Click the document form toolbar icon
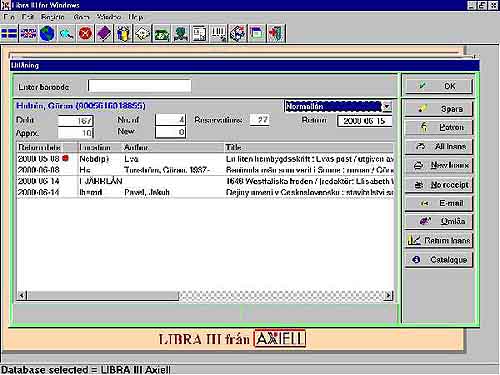500x375 pixels. pos(199,34)
